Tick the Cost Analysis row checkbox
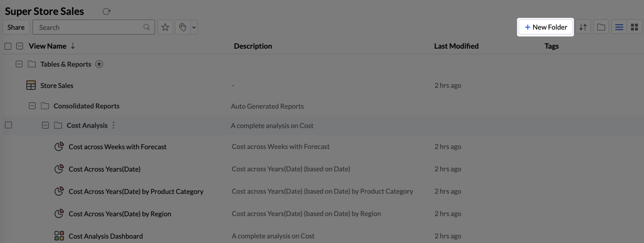The height and width of the screenshot is (243, 644). click(8, 125)
